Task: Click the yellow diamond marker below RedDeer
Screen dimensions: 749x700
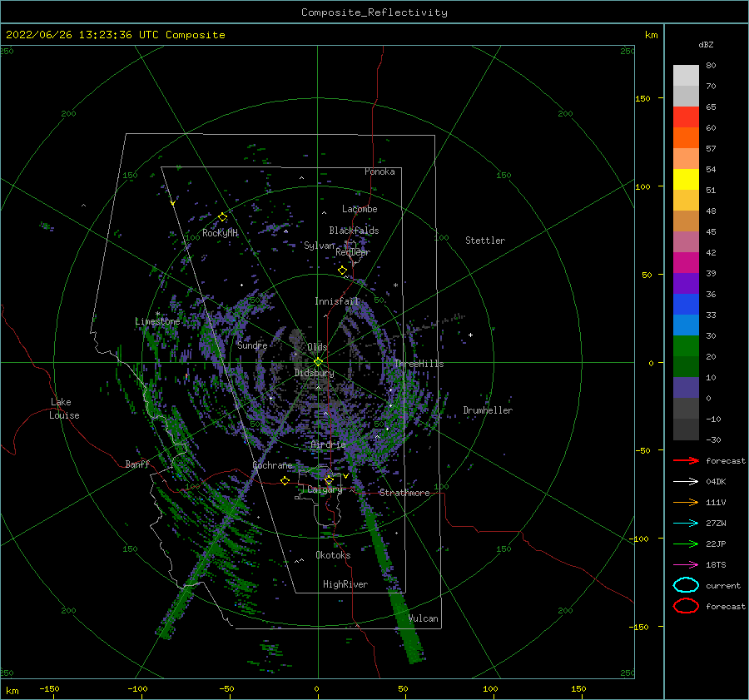Action: 342,271
